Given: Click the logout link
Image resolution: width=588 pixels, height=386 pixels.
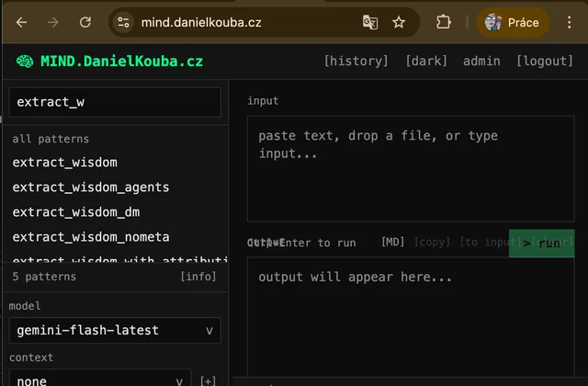Looking at the screenshot, I should click(x=545, y=62).
